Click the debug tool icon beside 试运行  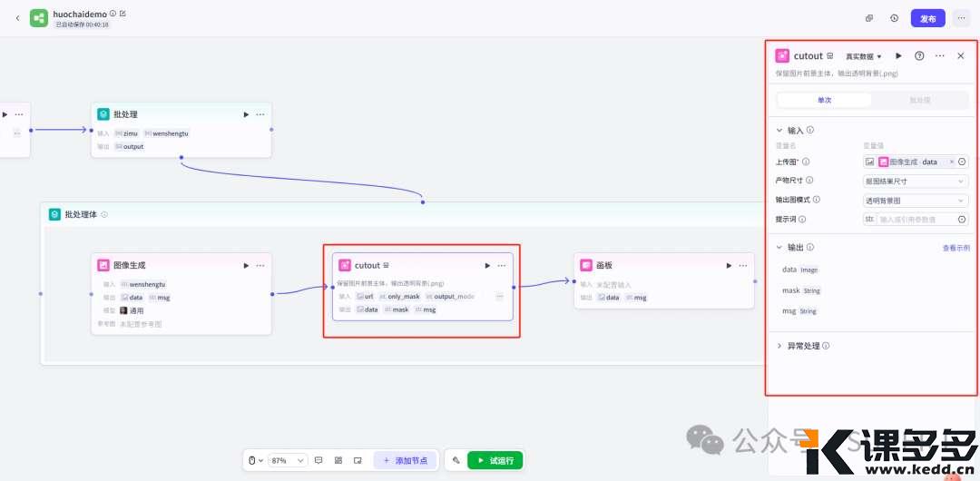pyautogui.click(x=456, y=460)
